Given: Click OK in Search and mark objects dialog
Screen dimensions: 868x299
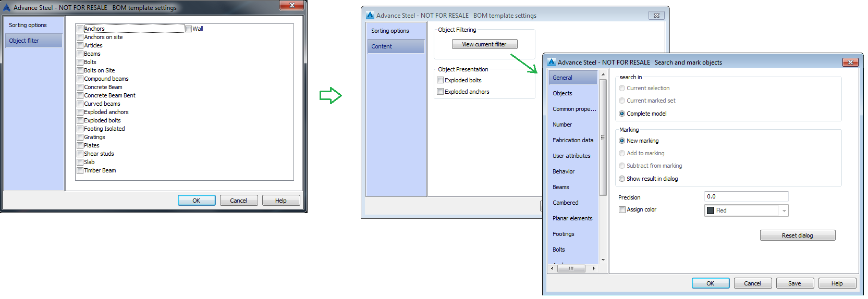Looking at the screenshot, I should pyautogui.click(x=711, y=283).
